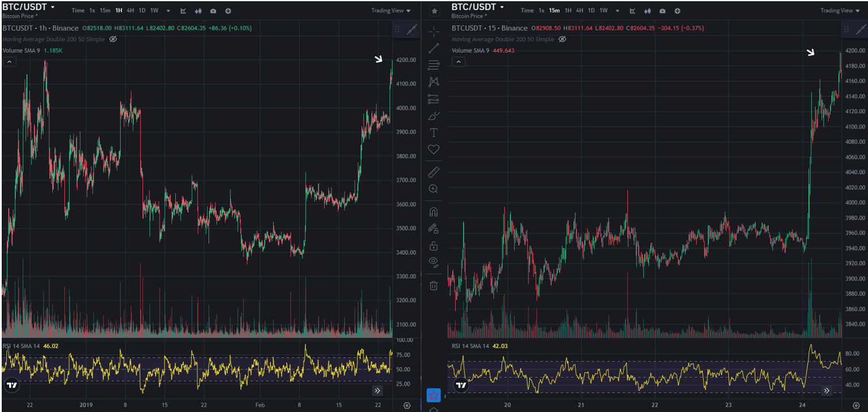Viewport: 868px width, 412px height.
Task: Click Volume SMA 9 legend on right chart
Action: pos(470,51)
